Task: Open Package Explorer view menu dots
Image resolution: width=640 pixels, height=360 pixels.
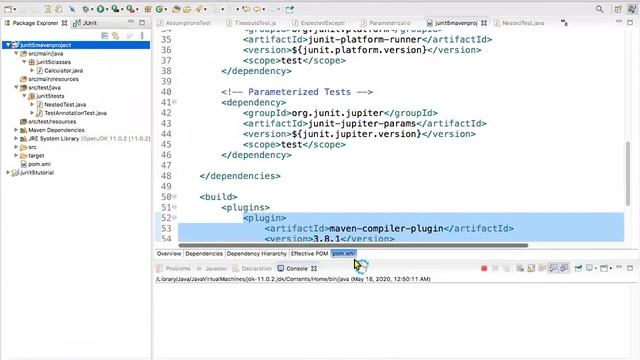Action: pyautogui.click(x=142, y=36)
